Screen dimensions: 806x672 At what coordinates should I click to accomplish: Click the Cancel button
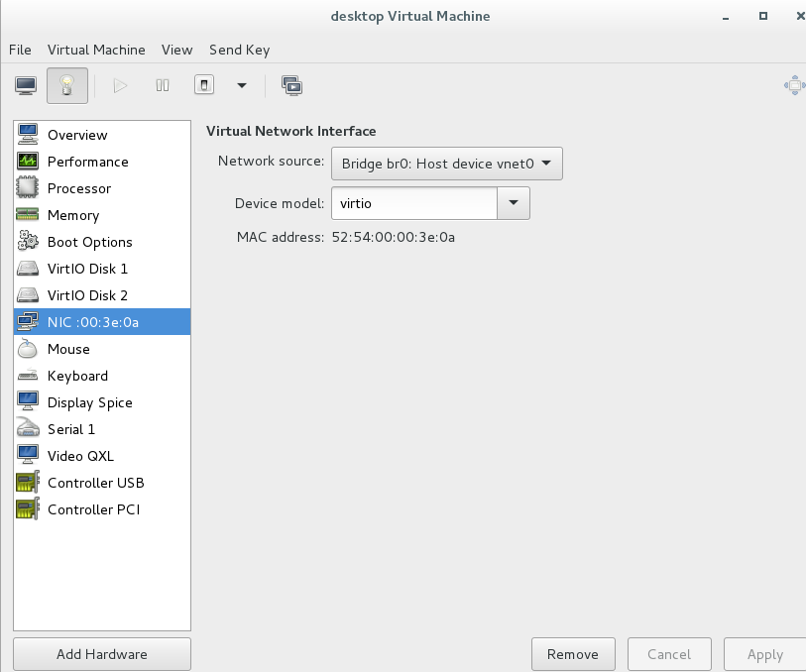click(669, 654)
